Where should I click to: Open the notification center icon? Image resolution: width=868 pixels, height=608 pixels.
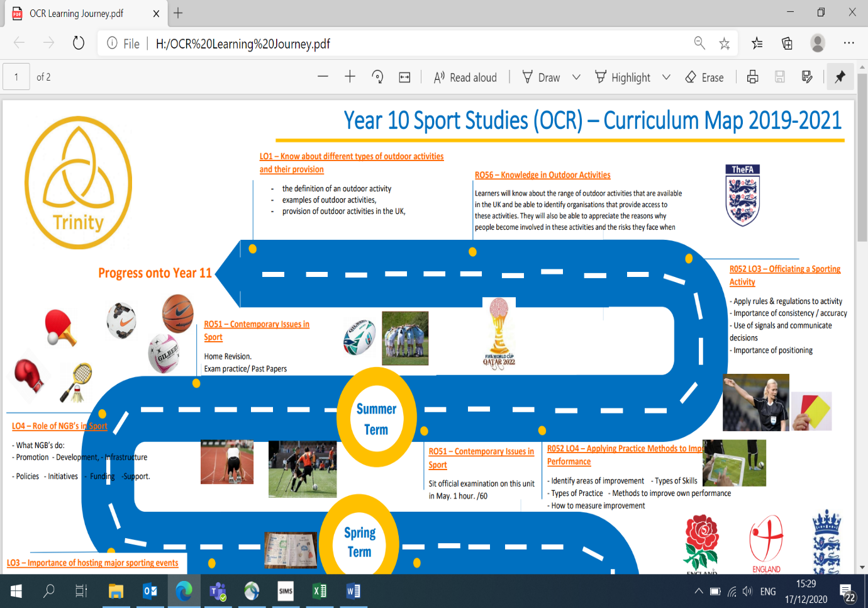[849, 593]
